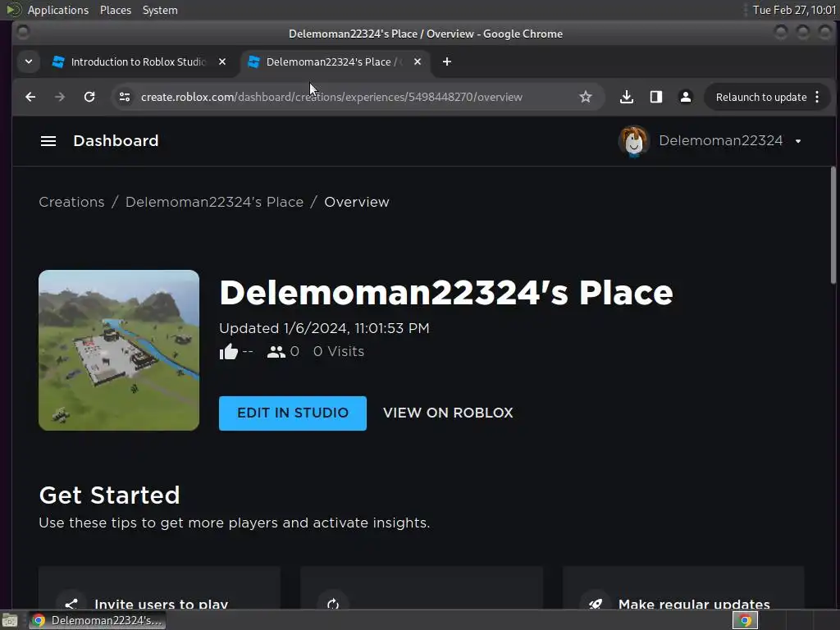Click View on Roblox
This screenshot has height=630, width=840.
[x=448, y=413]
